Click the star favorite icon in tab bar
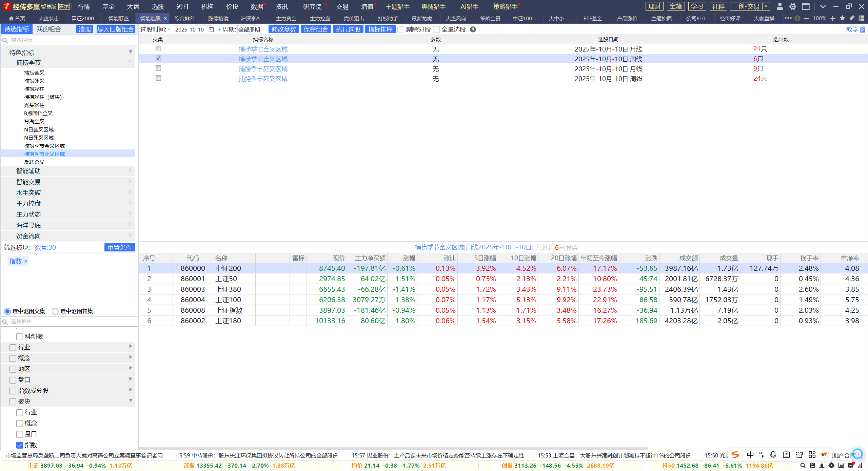This screenshot has width=868, height=471. click(x=842, y=18)
